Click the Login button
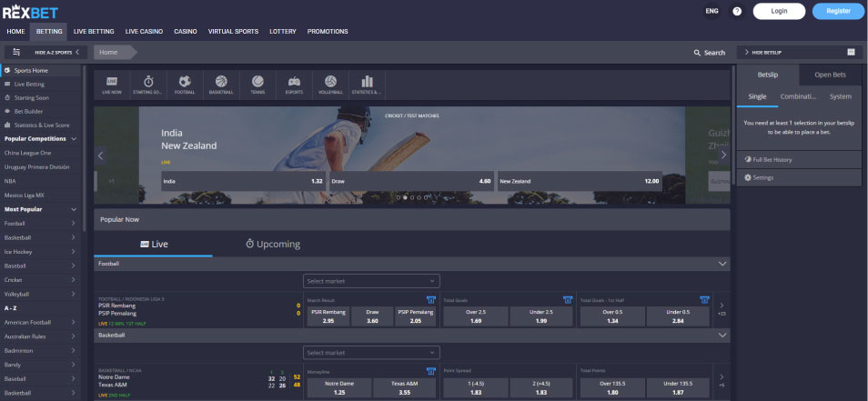The width and height of the screenshot is (868, 401). click(779, 11)
